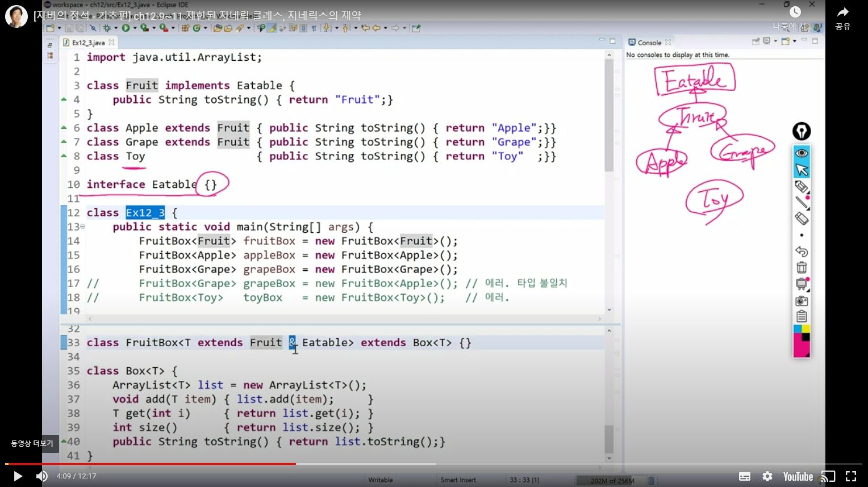Cast video to TV

tap(828, 476)
